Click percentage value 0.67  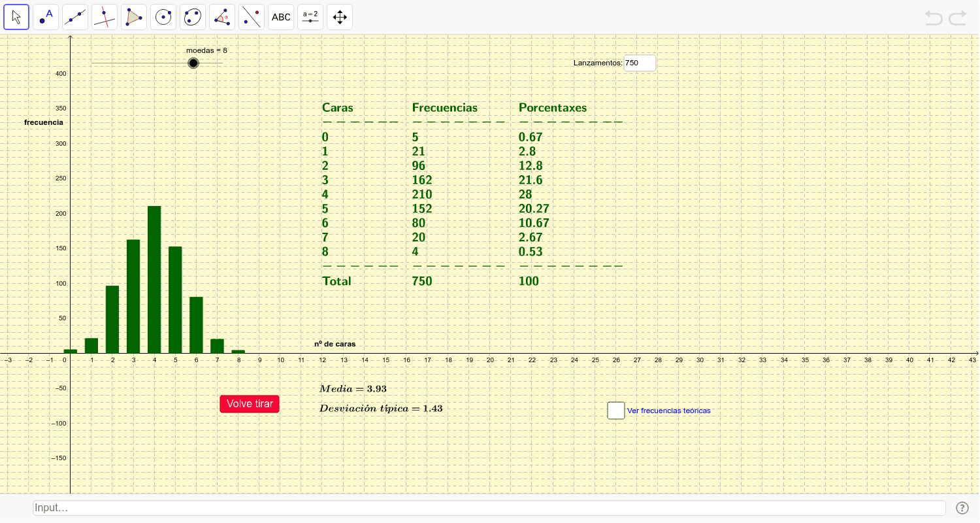click(531, 137)
